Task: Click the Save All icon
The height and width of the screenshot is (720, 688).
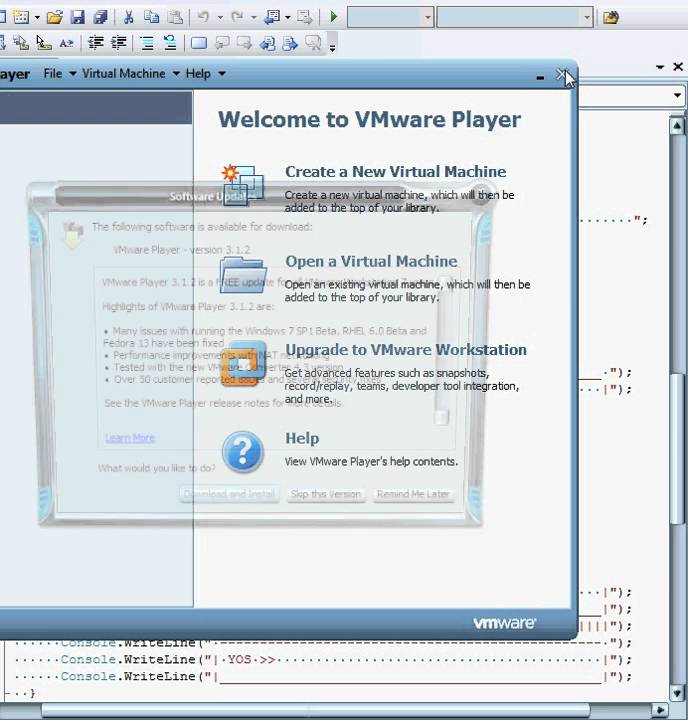Action: click(x=100, y=17)
